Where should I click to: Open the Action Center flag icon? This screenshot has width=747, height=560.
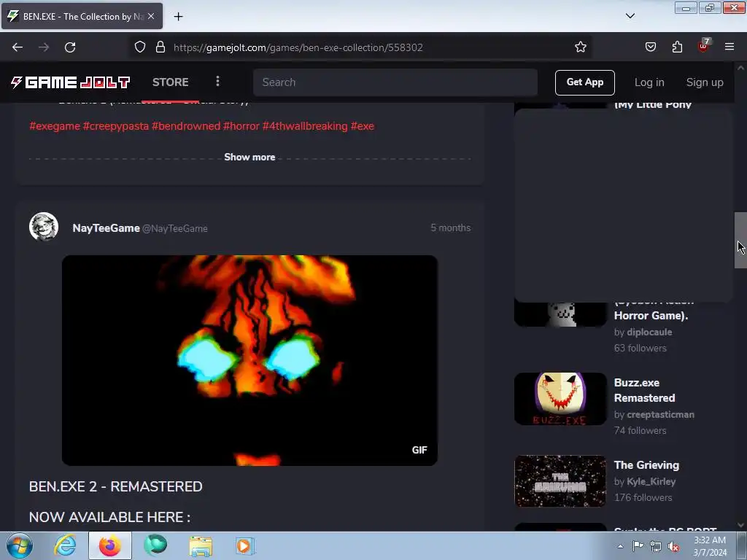[638, 546]
